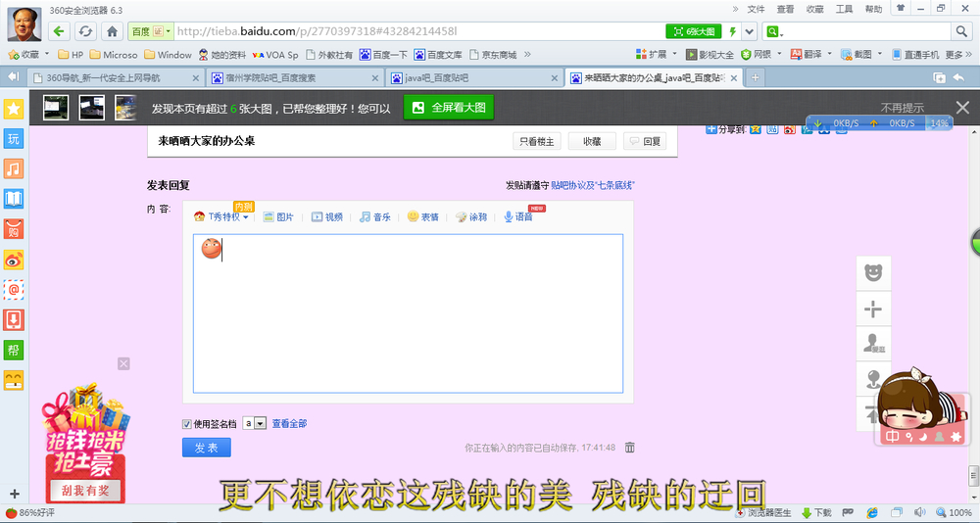Viewport: 980px width, 523px height.
Task: Delete the auto-saved draft with trash icon
Action: (x=630, y=448)
